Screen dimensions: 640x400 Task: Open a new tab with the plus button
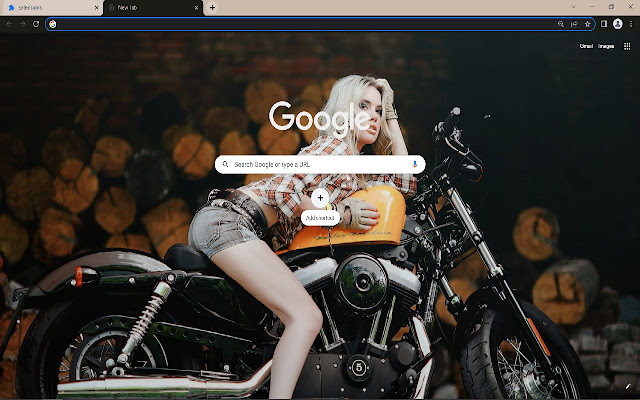[x=212, y=8]
